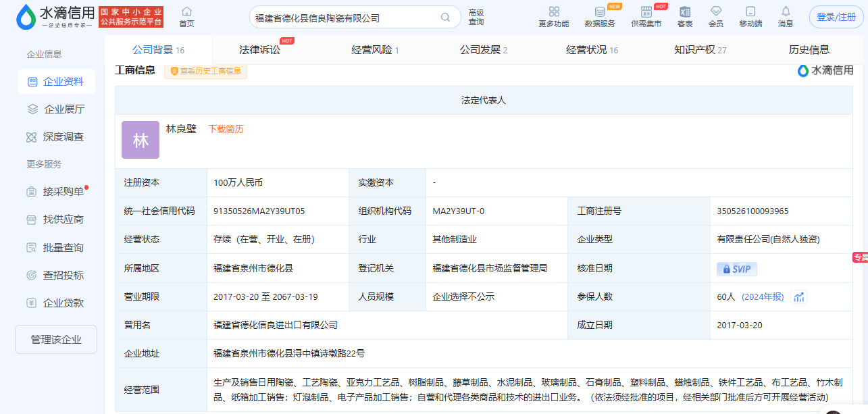This screenshot has height=414, width=868.
Task: Open 会员 membership diamond icon
Action: click(716, 12)
